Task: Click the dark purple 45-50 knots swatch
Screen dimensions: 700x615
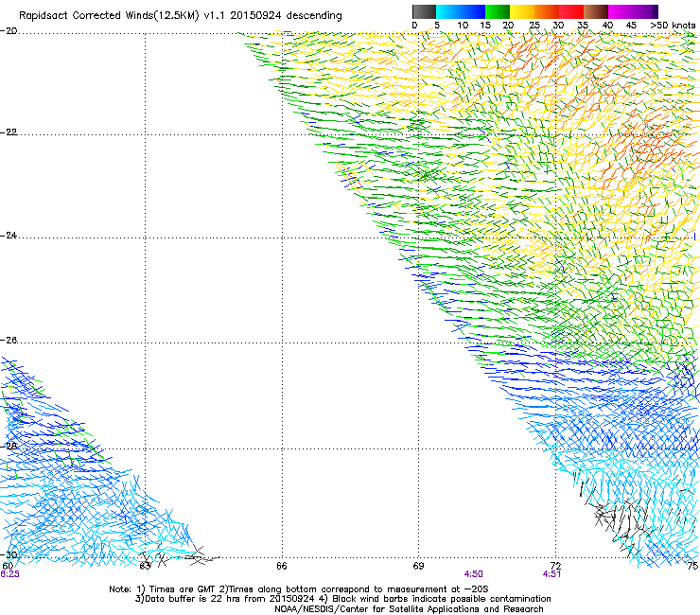Action: pos(645,11)
